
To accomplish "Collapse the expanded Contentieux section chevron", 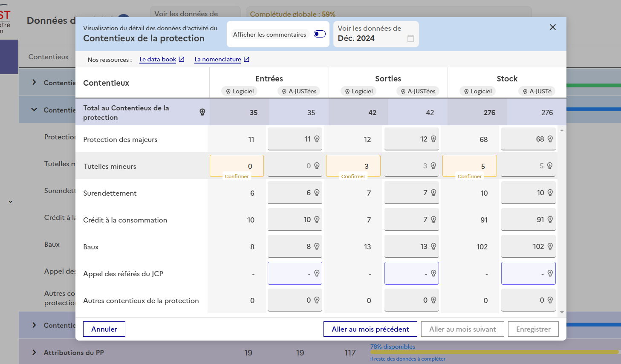I will click(x=34, y=110).
